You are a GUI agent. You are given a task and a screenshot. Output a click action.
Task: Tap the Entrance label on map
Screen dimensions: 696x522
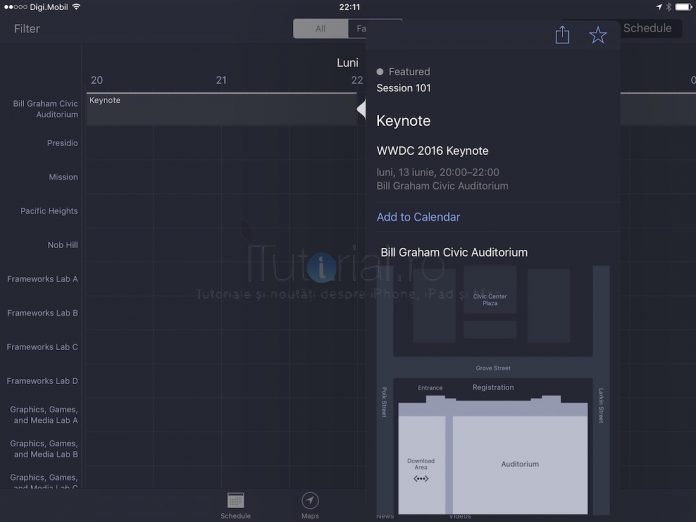tap(430, 388)
